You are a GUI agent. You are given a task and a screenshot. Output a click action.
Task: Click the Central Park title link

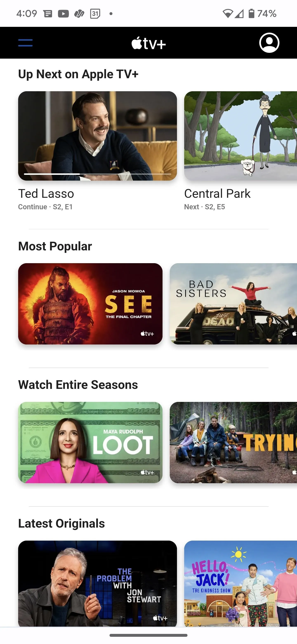[217, 193]
